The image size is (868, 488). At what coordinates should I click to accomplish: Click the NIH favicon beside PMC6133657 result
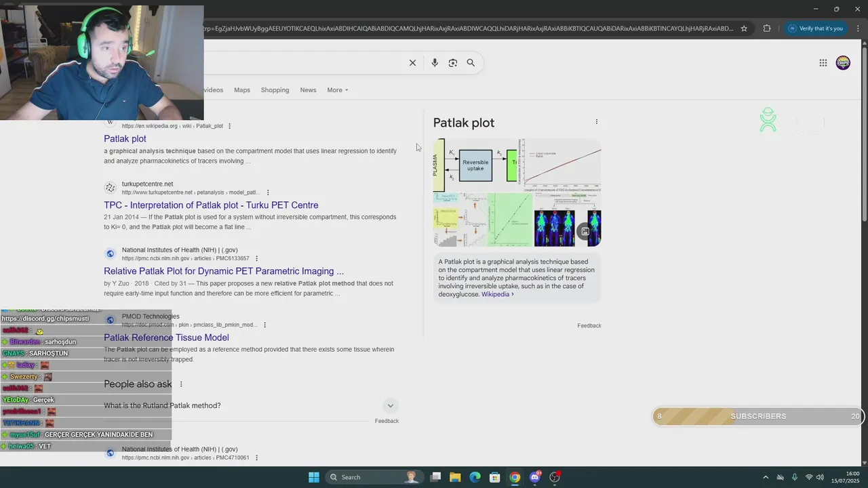tap(110, 253)
